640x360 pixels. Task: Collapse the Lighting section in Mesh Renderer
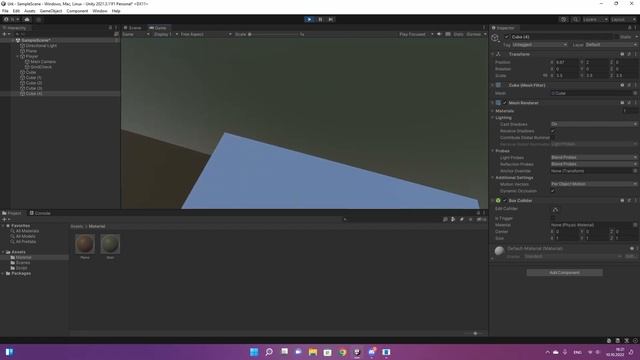click(x=493, y=118)
